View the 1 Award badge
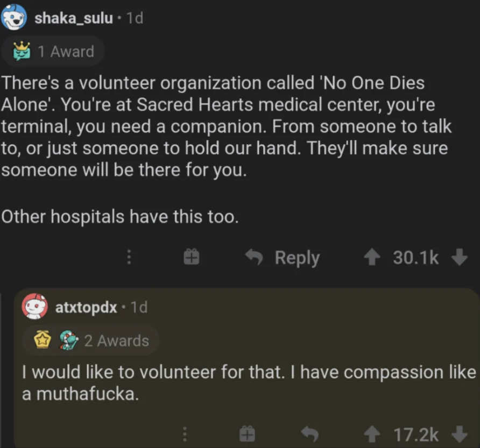Screen dimensions: 480x448 (x=54, y=52)
